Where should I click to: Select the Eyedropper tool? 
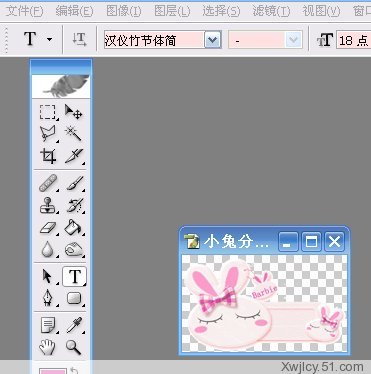coord(73,325)
